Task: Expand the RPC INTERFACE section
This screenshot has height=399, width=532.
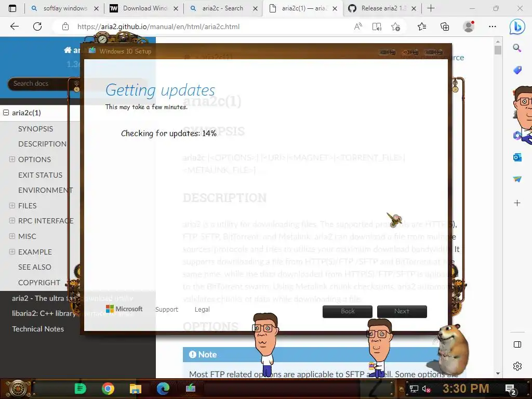Action: pos(12,220)
